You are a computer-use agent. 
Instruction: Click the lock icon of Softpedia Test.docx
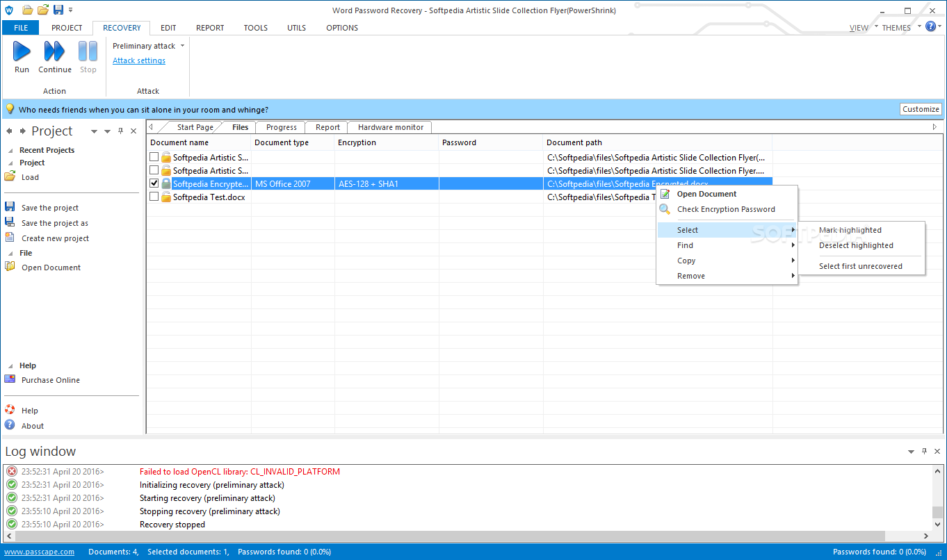pos(166,197)
